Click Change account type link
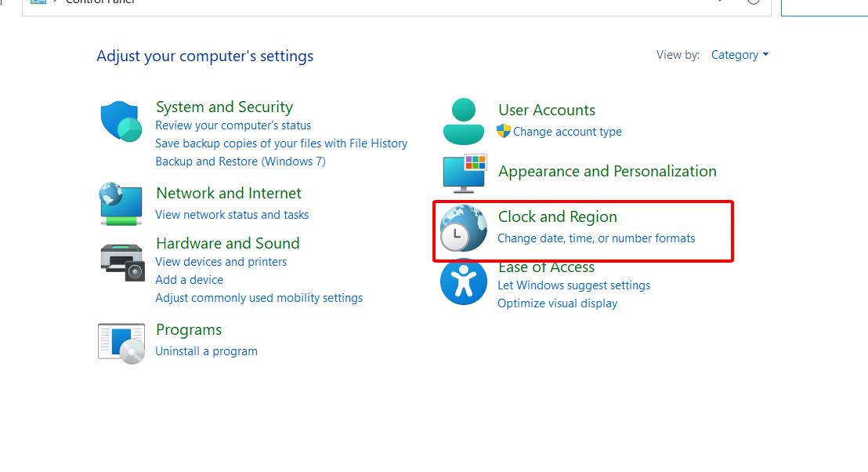The height and width of the screenshot is (472, 868). (x=567, y=131)
